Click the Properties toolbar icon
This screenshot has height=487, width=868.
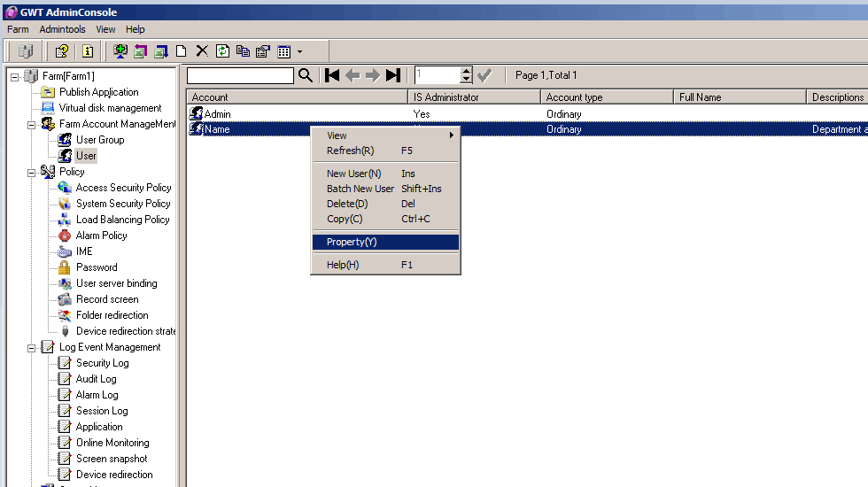pyautogui.click(x=263, y=51)
